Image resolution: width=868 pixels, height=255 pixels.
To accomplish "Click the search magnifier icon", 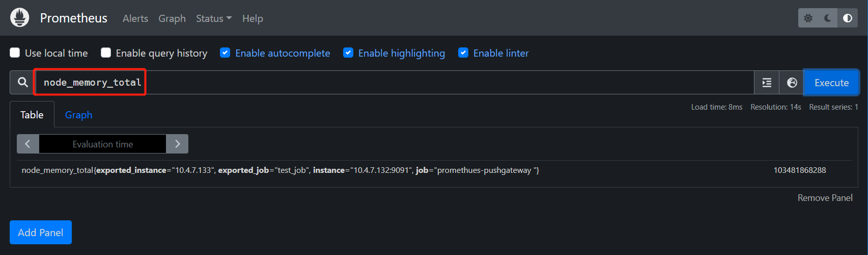I will 23,83.
